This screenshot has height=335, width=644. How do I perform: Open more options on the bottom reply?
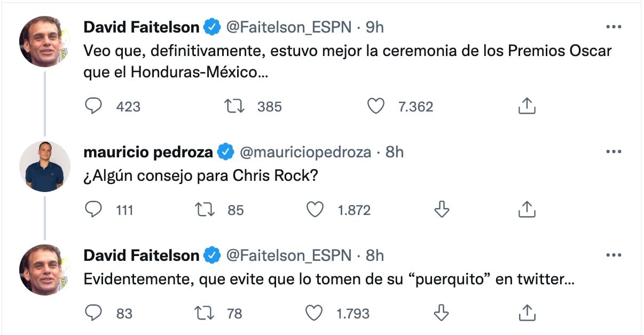point(614,255)
